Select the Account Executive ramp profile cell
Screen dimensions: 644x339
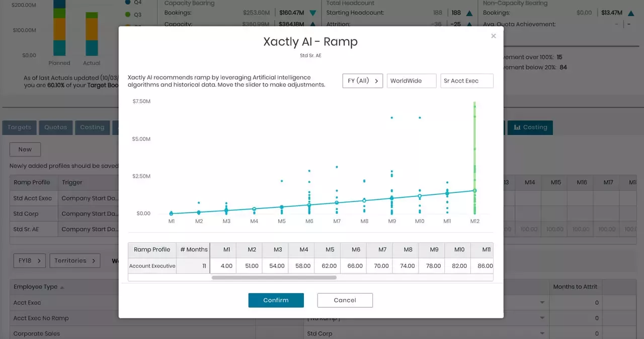point(152,266)
